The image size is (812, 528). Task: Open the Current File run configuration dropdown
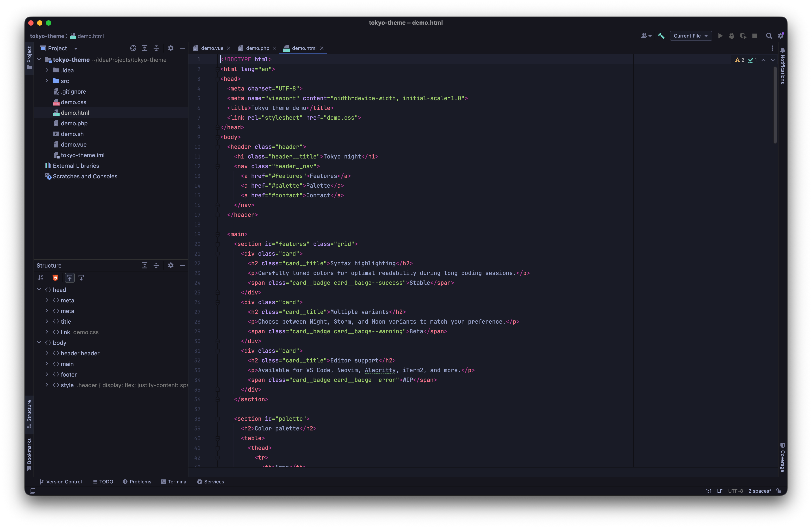691,36
